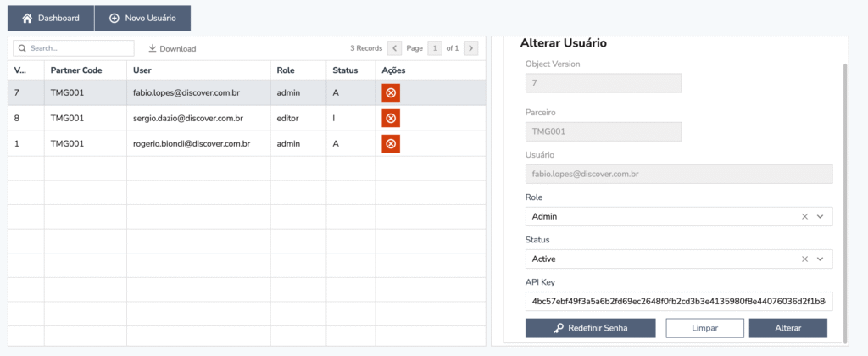
Task: Click the plus icon on Novo Usuário
Action: point(114,19)
